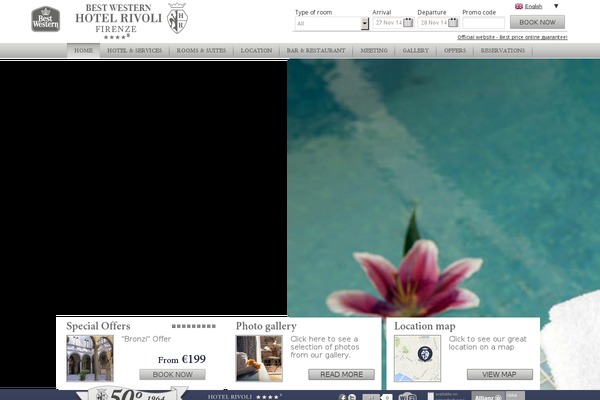Open the Meeting menu item
This screenshot has height=400, width=600.
coord(374,51)
